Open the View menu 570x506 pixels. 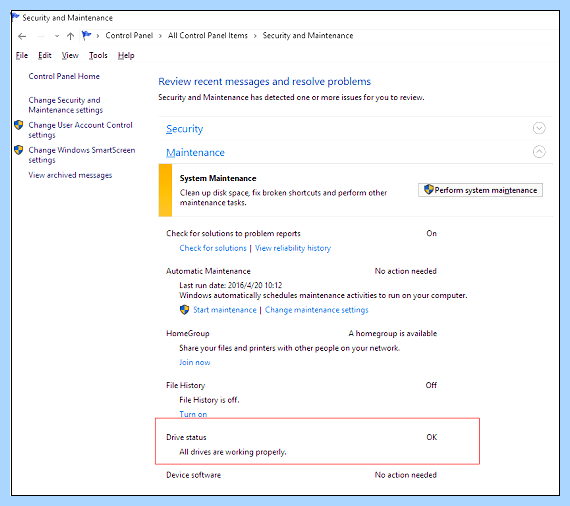click(x=70, y=55)
